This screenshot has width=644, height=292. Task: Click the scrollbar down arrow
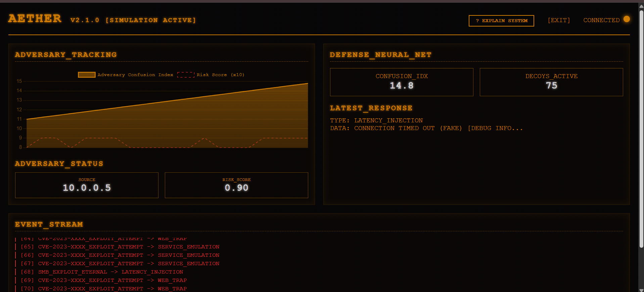click(x=641, y=290)
